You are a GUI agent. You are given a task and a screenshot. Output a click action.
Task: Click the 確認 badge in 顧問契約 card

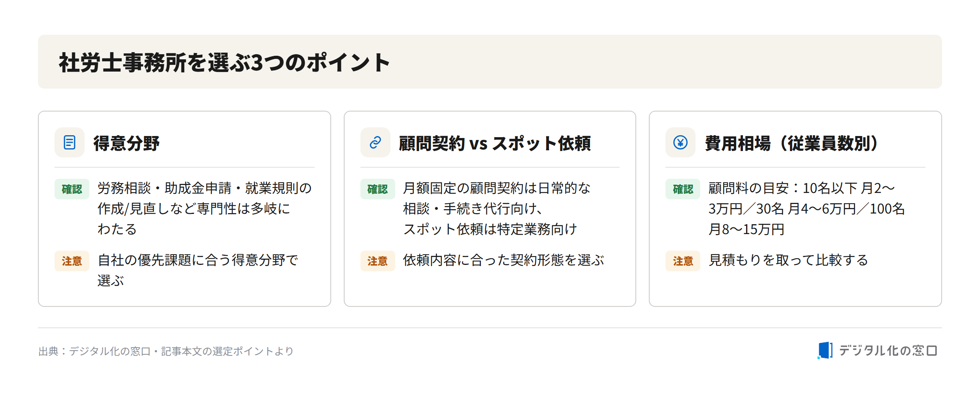tap(378, 189)
